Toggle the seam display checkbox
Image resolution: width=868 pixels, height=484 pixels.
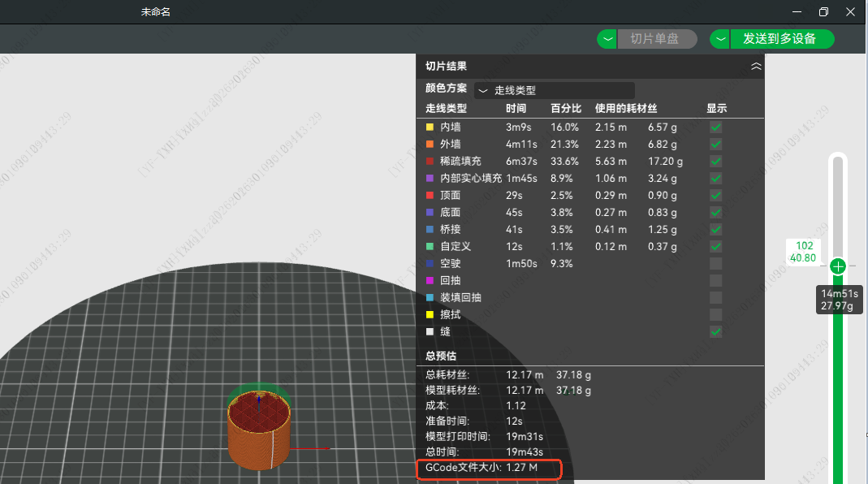[715, 332]
